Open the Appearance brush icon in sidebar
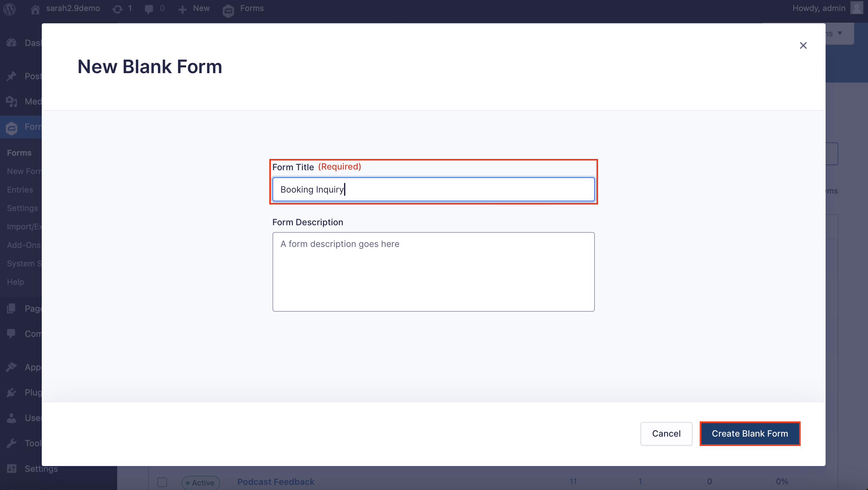 click(x=11, y=367)
